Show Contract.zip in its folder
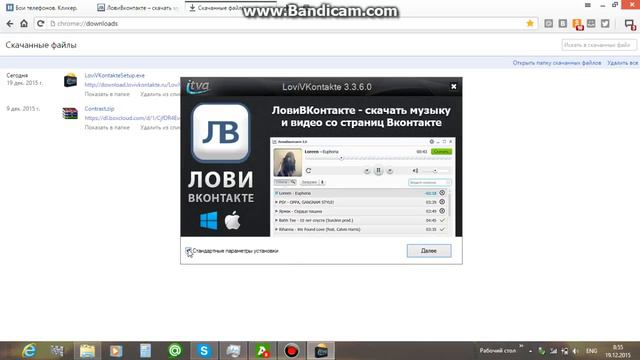 (x=107, y=127)
